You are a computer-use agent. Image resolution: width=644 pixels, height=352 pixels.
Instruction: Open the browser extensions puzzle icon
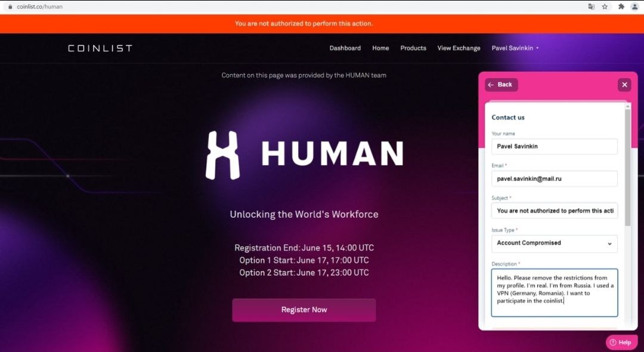pos(621,7)
